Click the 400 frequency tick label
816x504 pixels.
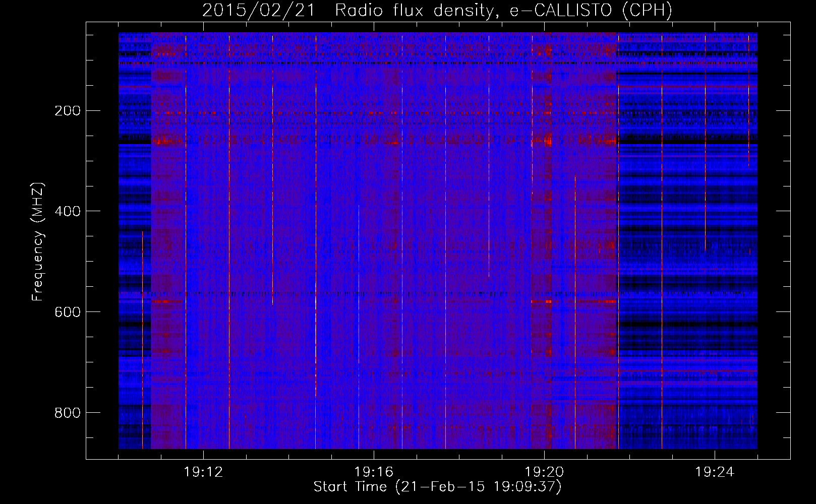pyautogui.click(x=67, y=211)
